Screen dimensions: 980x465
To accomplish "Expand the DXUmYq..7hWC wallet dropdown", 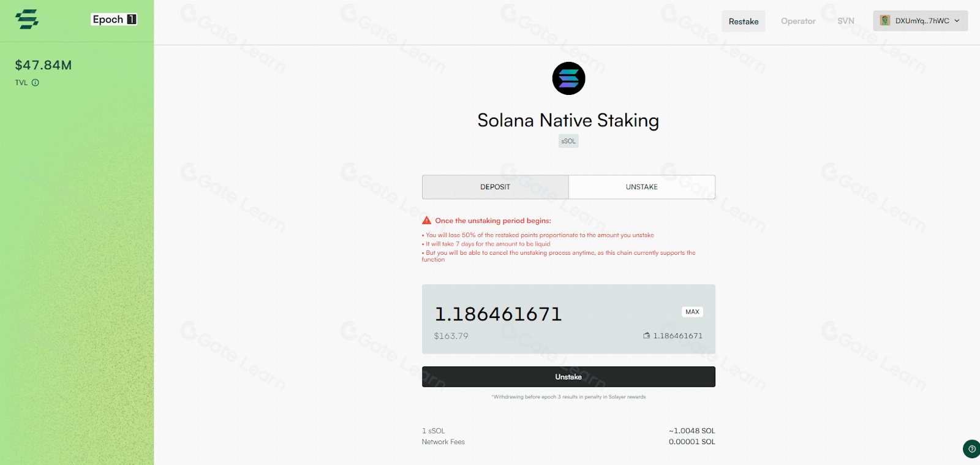I will tap(921, 21).
